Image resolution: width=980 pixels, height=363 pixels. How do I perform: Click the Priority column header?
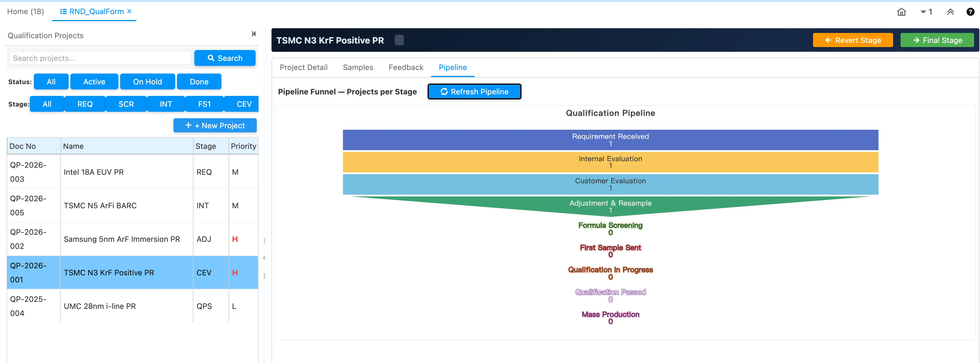coord(243,146)
